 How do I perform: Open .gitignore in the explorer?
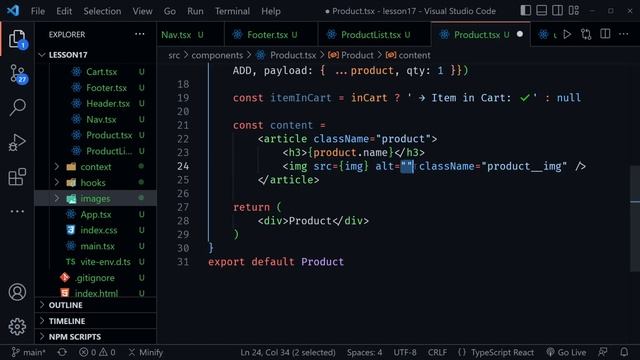(96, 278)
